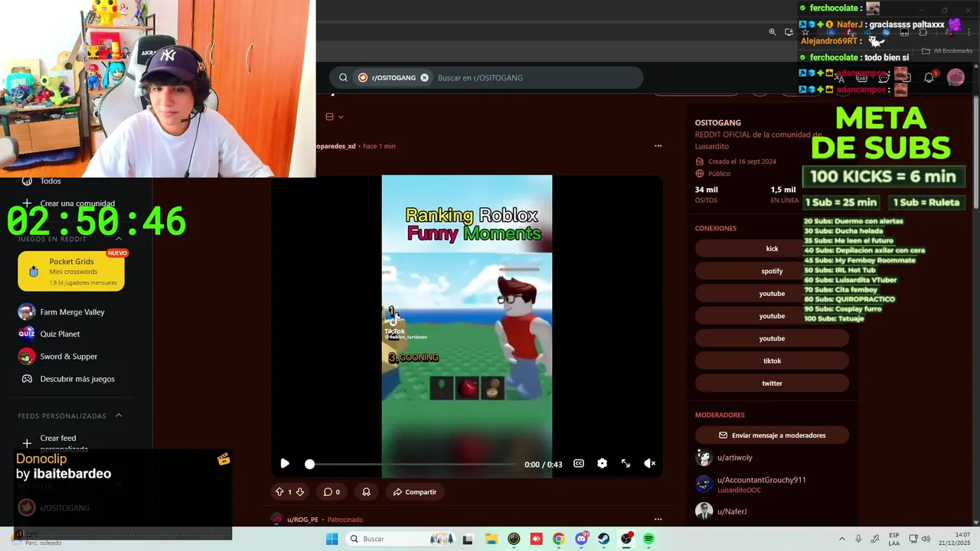Show hidden system tray icons
The width and height of the screenshot is (980, 551).
click(x=842, y=540)
